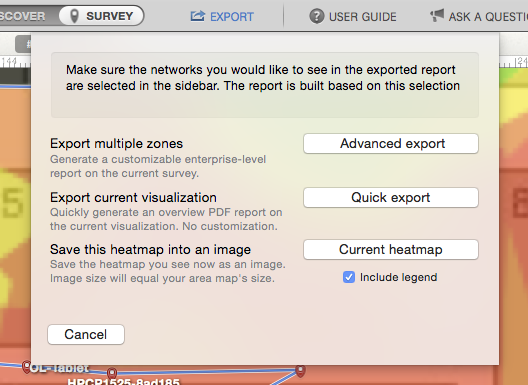The image size is (528, 385).
Task: Click the HPCP1525-8ad185 network label
Action: 124,382
